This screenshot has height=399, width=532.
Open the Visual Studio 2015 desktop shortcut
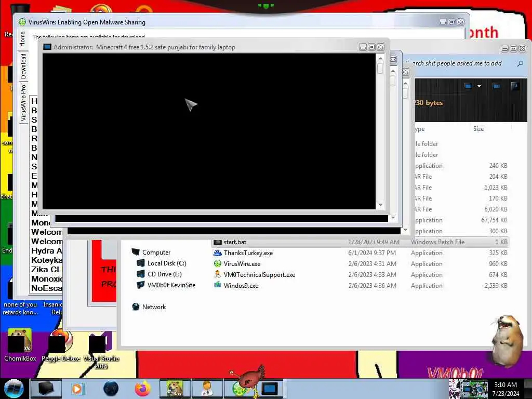(x=101, y=350)
